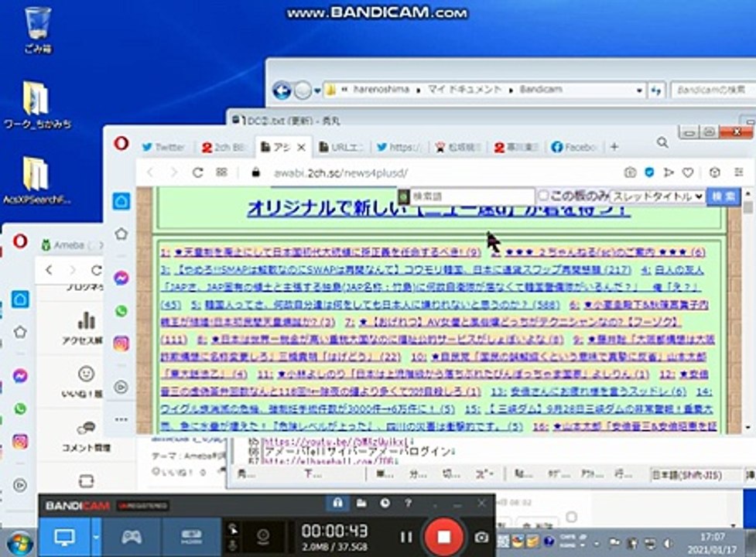Open the Player icon in front Opera sidebar

click(x=121, y=387)
